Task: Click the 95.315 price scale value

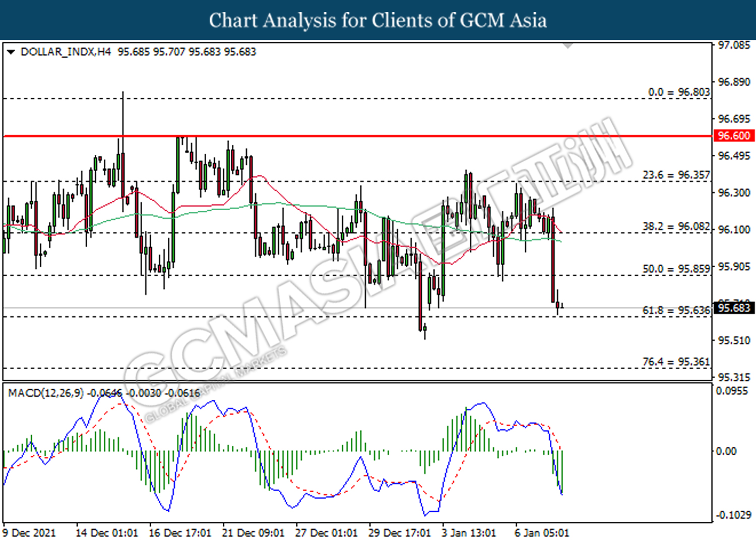Action: pyautogui.click(x=734, y=377)
